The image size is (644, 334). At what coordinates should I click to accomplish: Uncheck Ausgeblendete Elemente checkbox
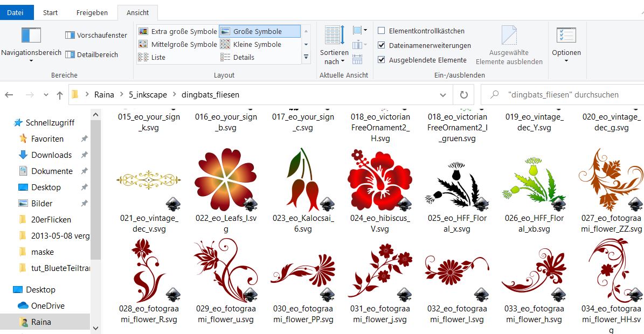point(381,60)
